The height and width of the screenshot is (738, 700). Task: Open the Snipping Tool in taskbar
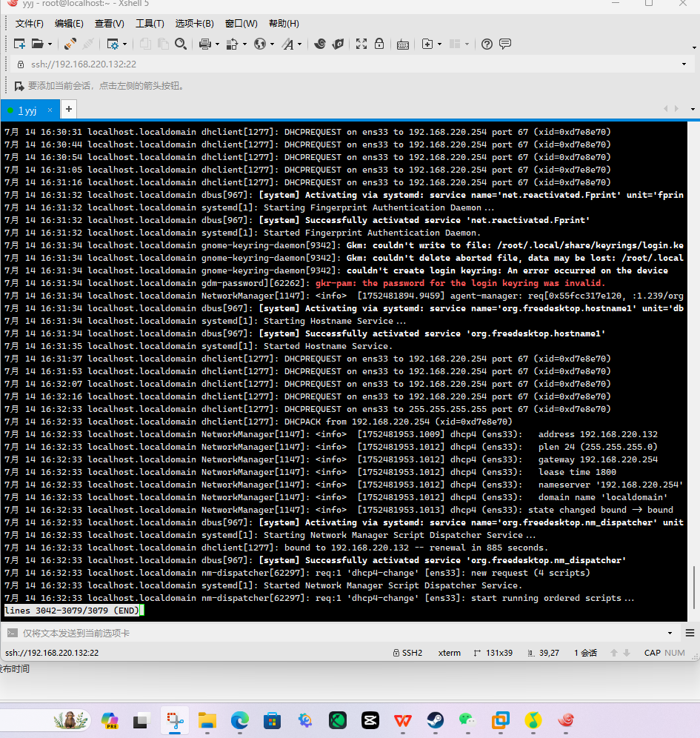coord(175,720)
